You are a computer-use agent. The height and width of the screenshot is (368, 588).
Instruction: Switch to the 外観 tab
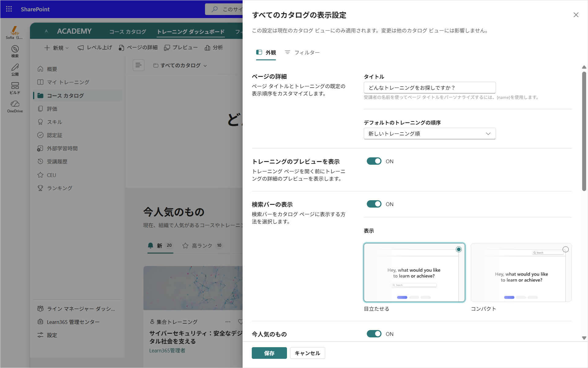pos(266,52)
